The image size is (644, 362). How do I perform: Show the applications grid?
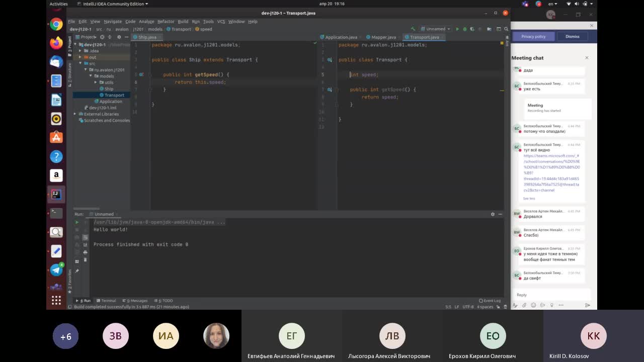tap(56, 300)
